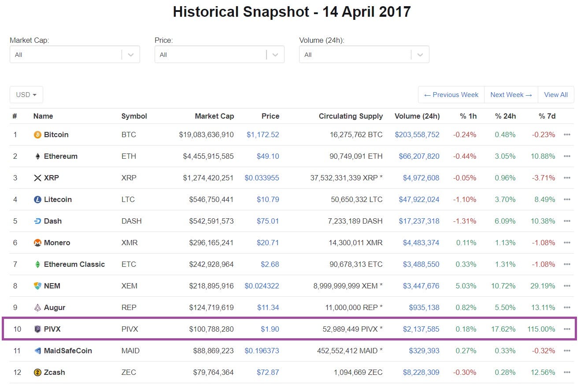Select the XRP logo icon
The height and width of the screenshot is (385, 588).
[37, 178]
